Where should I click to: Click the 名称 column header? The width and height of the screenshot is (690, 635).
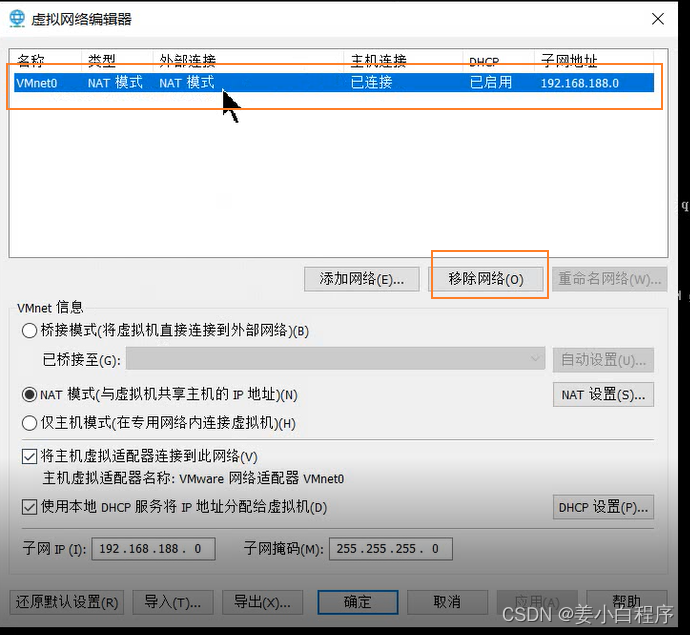click(30, 61)
